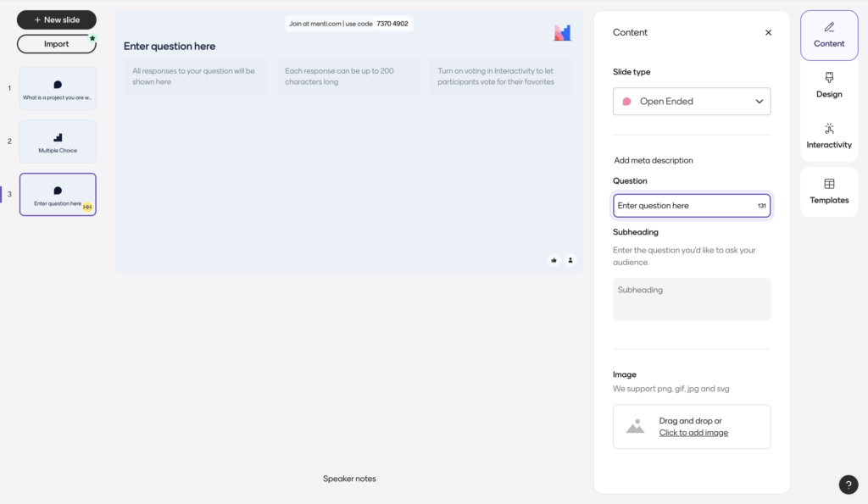Screen dimensions: 868x504
Task: Click the star badge on the Import button
Action: 92,38
